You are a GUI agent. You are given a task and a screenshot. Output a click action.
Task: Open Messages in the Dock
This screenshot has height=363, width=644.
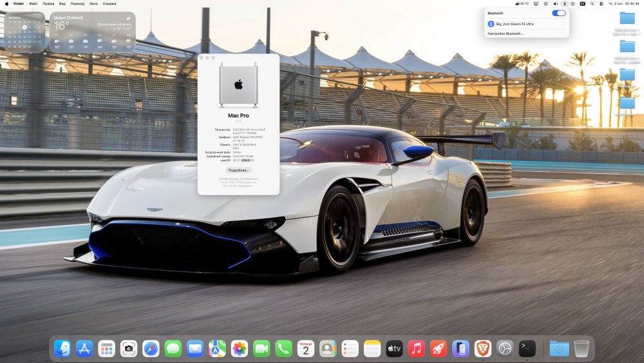click(x=173, y=349)
